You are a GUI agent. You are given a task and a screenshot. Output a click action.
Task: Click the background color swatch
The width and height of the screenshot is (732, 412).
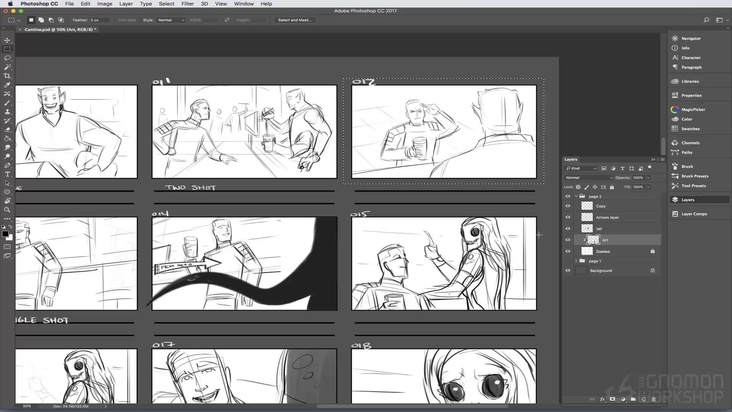pos(9,237)
